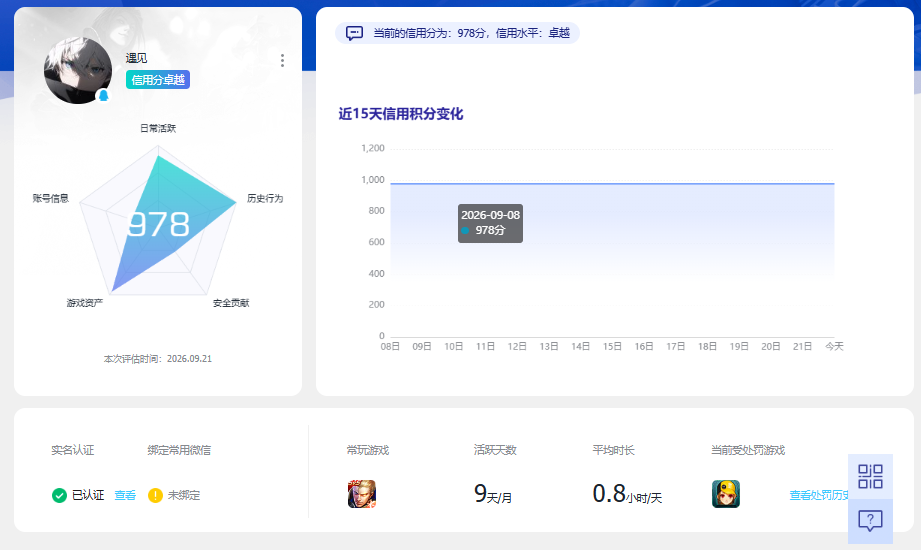Image resolution: width=921 pixels, height=550 pixels.
Task: Click the 近15天信用积分变化 heading
Action: click(401, 114)
